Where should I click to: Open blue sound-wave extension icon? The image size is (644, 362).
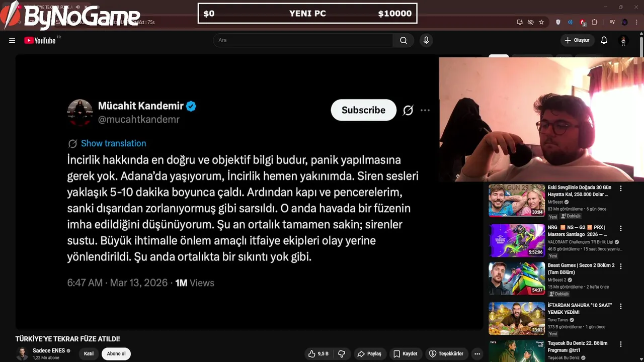570,22
